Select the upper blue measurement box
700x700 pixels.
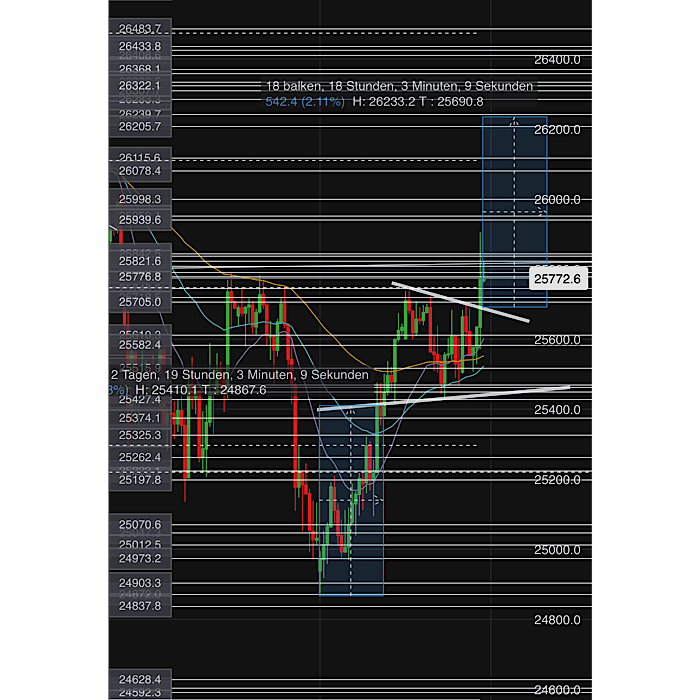pos(515,212)
